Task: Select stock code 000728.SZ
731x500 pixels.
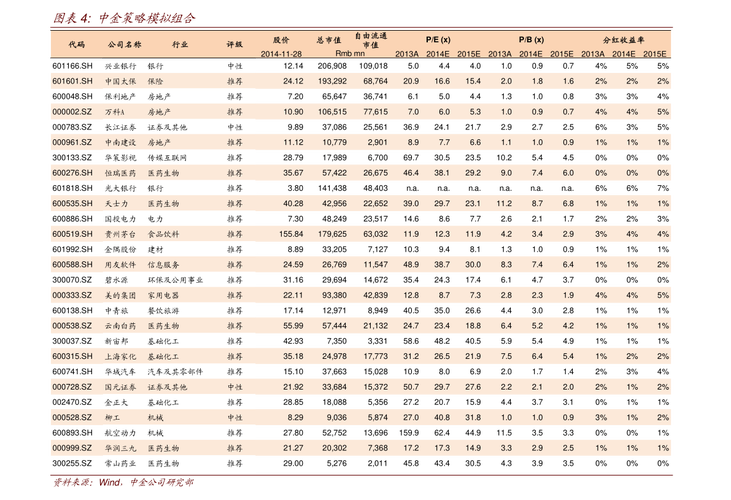Action: (x=72, y=387)
